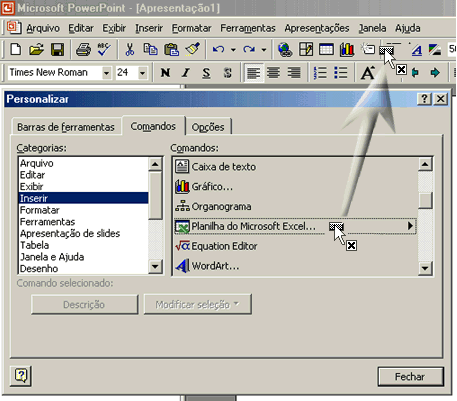The height and width of the screenshot is (401, 457).
Task: Create a new presentation with New icon
Action: coord(16,50)
